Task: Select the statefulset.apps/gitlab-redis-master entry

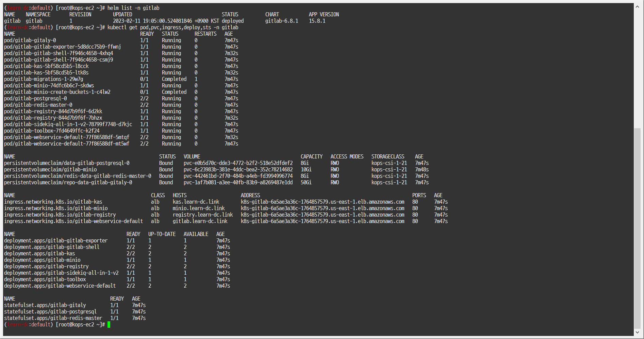Action: coord(53,318)
